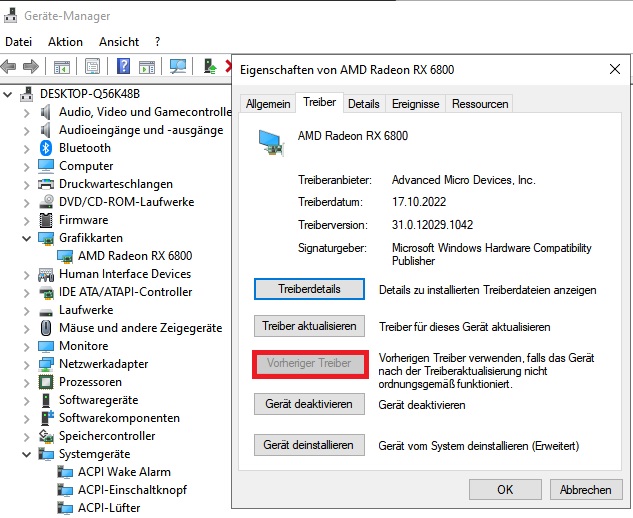Viewport: 633px width, 518px height.
Task: Click the Gerät deaktivieren button
Action: (309, 404)
